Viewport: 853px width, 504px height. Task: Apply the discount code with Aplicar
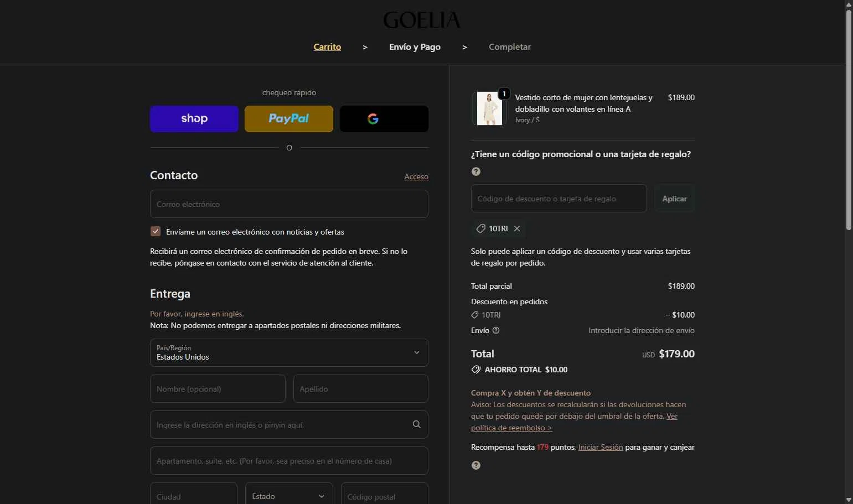coord(674,199)
